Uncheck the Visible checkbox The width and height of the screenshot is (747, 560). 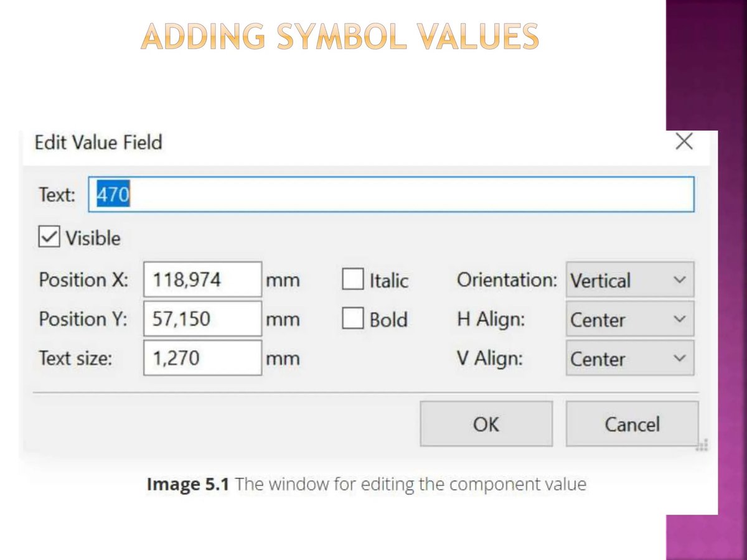point(49,237)
